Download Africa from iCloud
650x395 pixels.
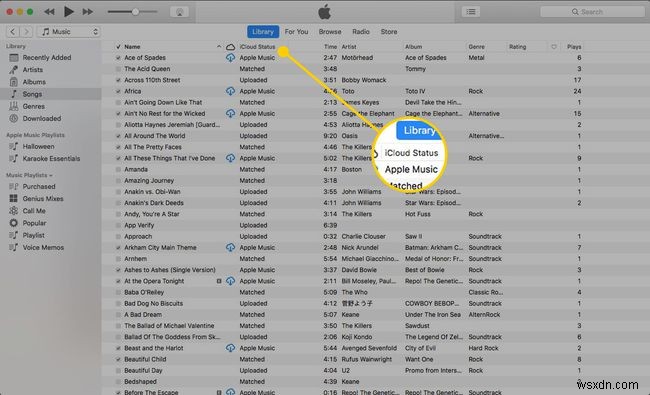coord(230,91)
